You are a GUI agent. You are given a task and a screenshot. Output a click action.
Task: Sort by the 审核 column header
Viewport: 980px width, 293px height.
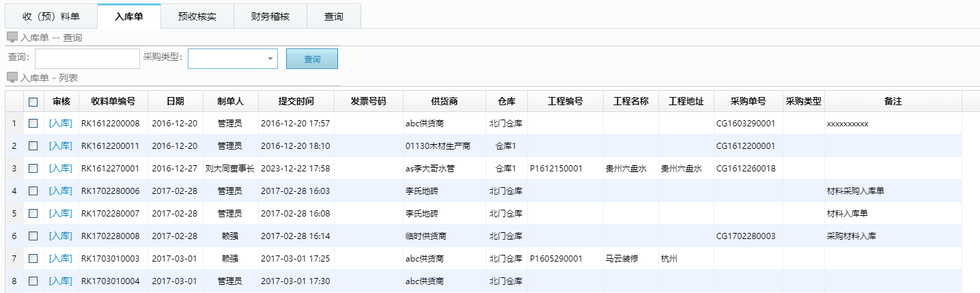point(61,101)
